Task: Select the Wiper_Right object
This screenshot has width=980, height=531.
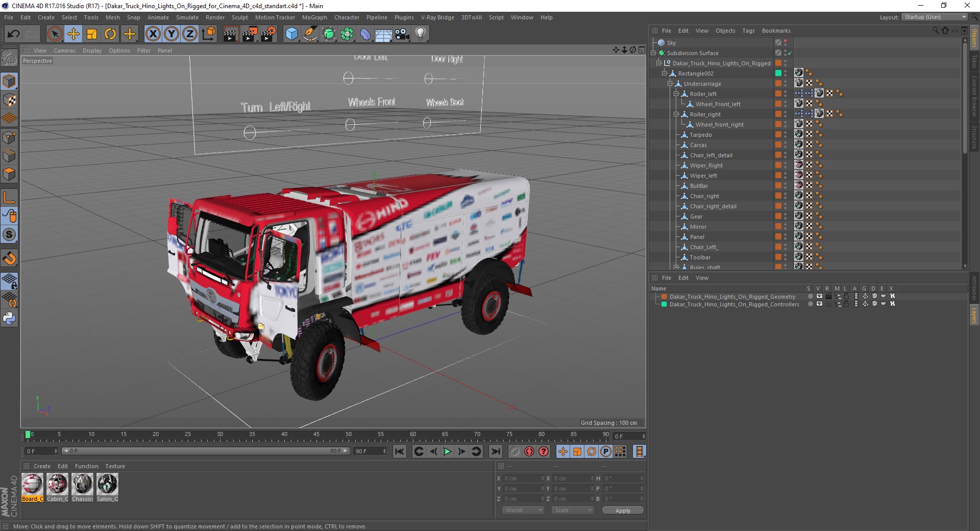Action: 706,165
